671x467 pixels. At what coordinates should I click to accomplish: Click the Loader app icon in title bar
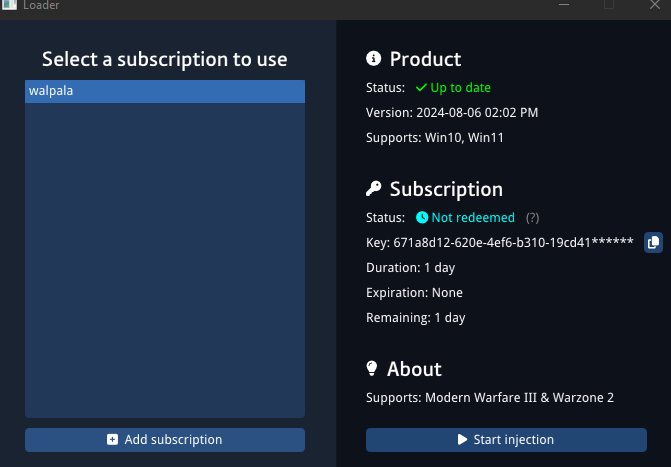point(9,5)
